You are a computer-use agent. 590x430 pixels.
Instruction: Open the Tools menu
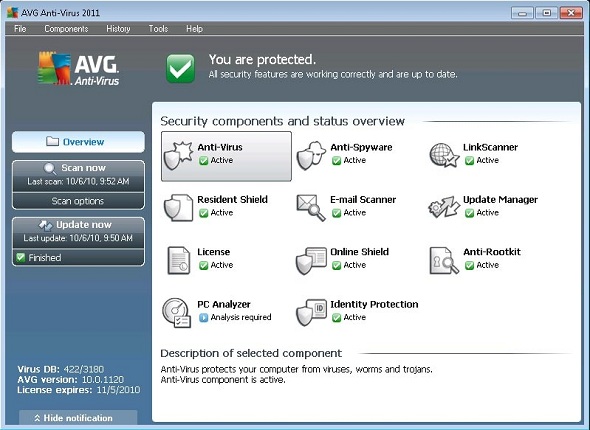158,29
